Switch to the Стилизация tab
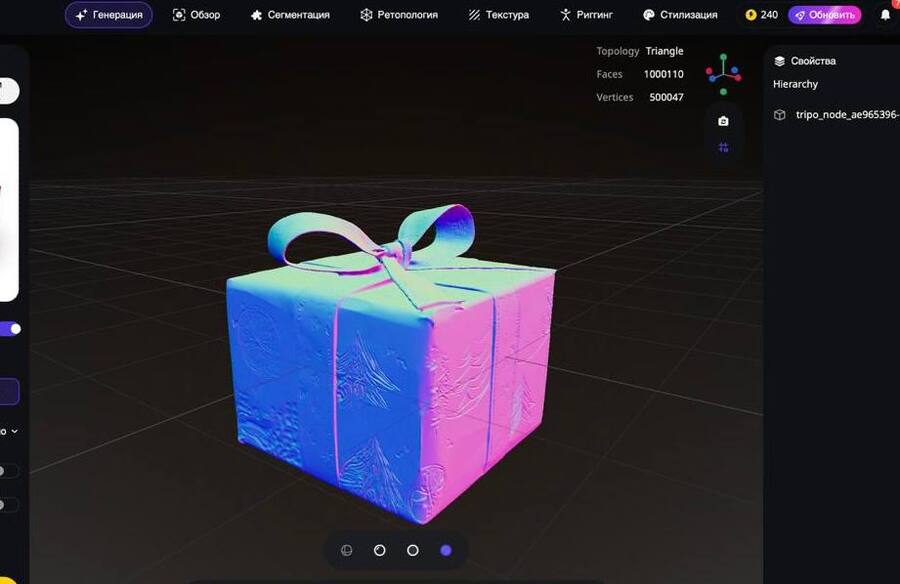This screenshot has height=584, width=900. click(680, 15)
